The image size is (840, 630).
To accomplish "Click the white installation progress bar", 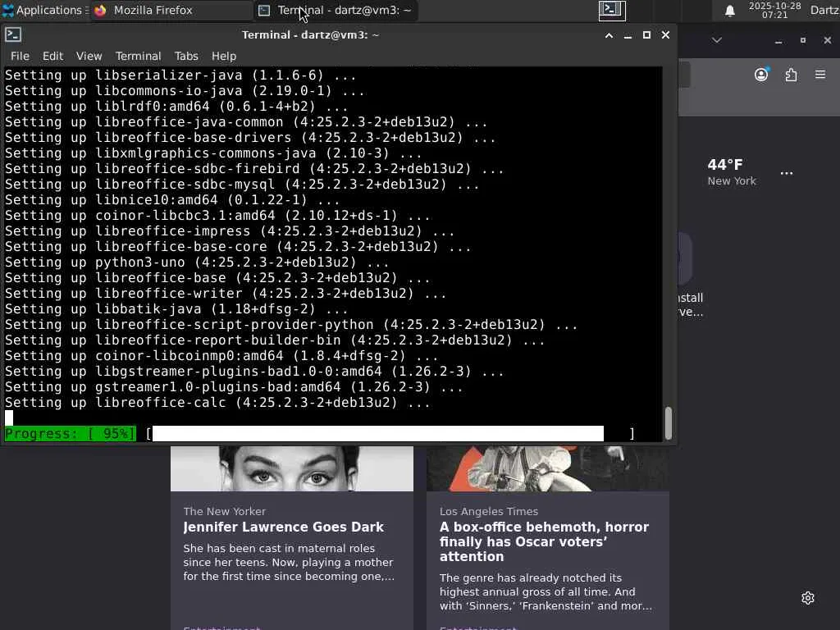I will pyautogui.click(x=378, y=433).
